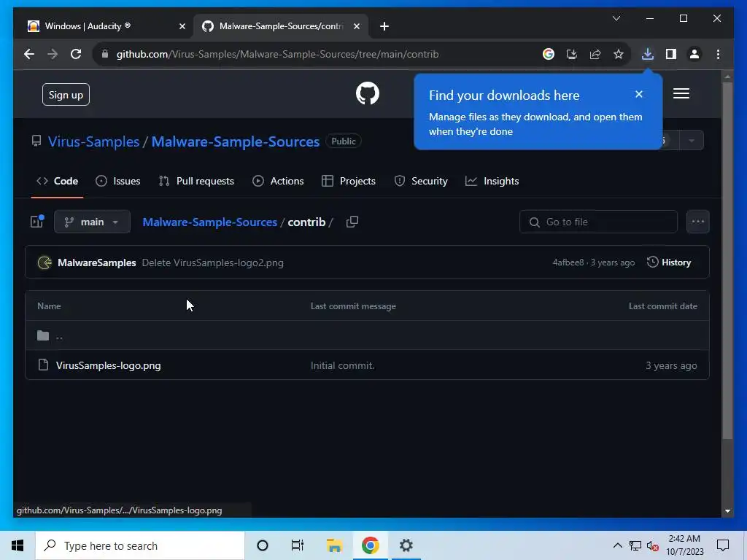Open the Issues tab

click(x=117, y=181)
